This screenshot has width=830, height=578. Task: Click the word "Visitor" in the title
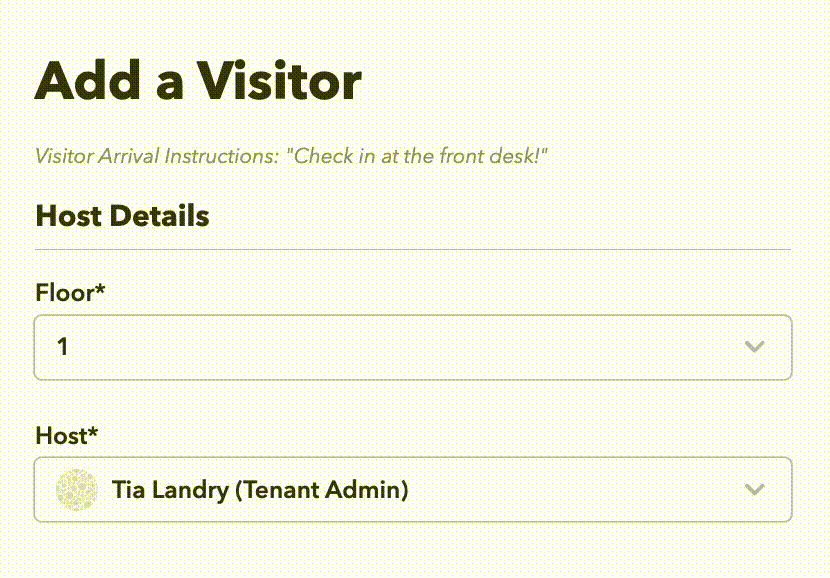tap(279, 81)
